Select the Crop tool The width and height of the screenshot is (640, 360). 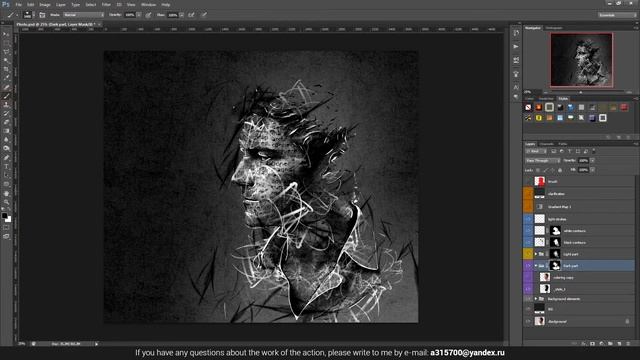tap(6, 69)
